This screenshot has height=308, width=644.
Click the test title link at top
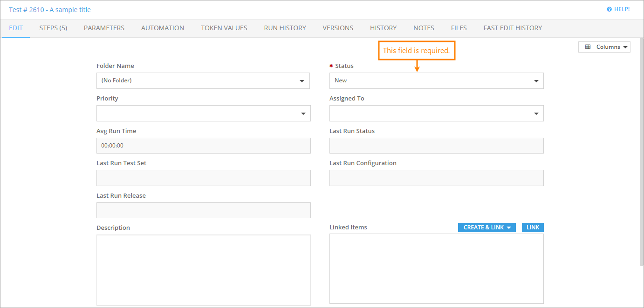tap(50, 10)
